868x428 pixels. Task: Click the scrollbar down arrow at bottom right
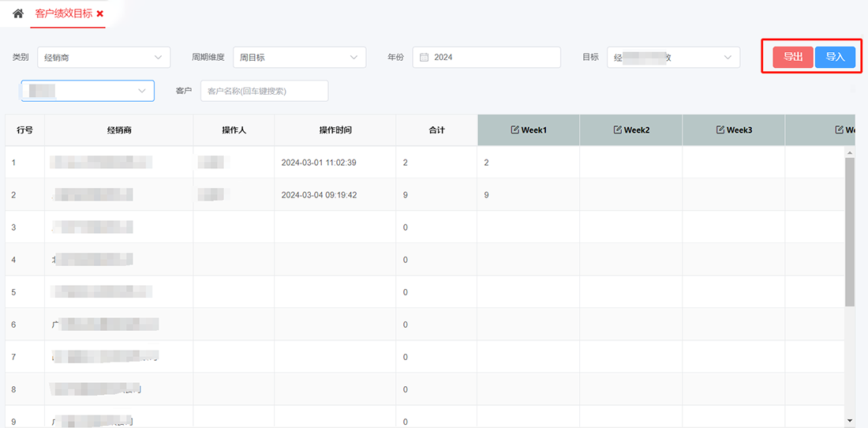(850, 420)
